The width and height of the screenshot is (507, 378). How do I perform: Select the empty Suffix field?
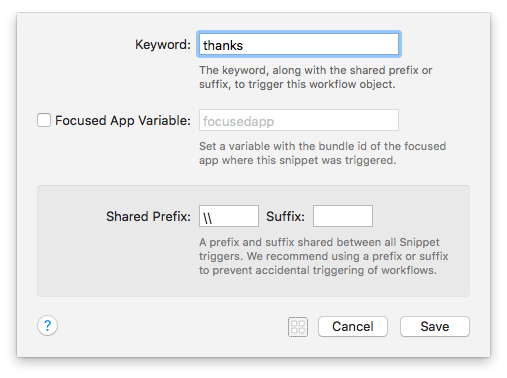click(x=343, y=216)
